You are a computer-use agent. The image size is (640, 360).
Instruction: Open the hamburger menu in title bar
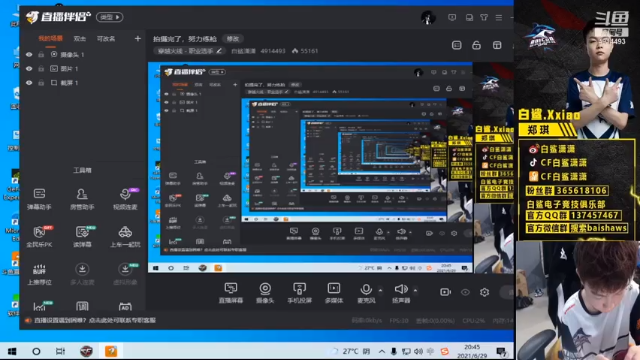point(499,18)
